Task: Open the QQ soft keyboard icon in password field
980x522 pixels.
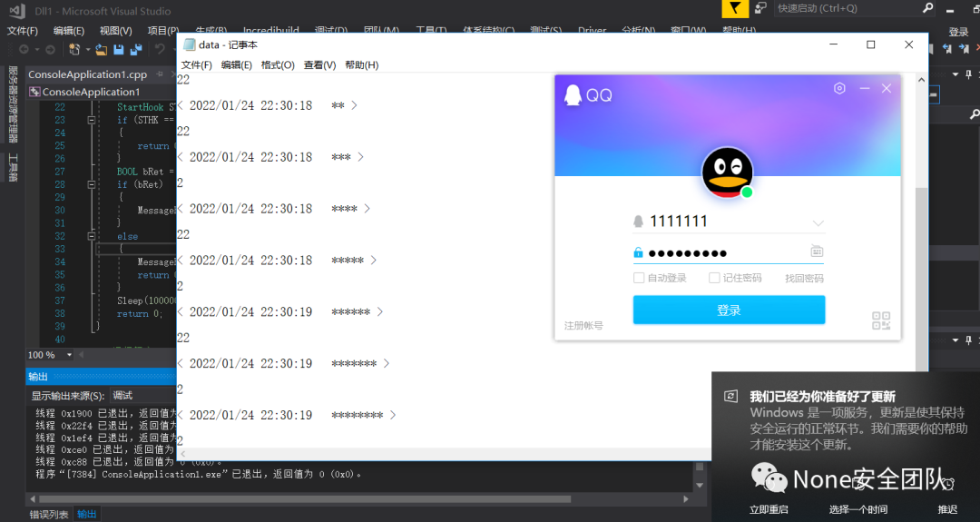Action: pyautogui.click(x=817, y=251)
